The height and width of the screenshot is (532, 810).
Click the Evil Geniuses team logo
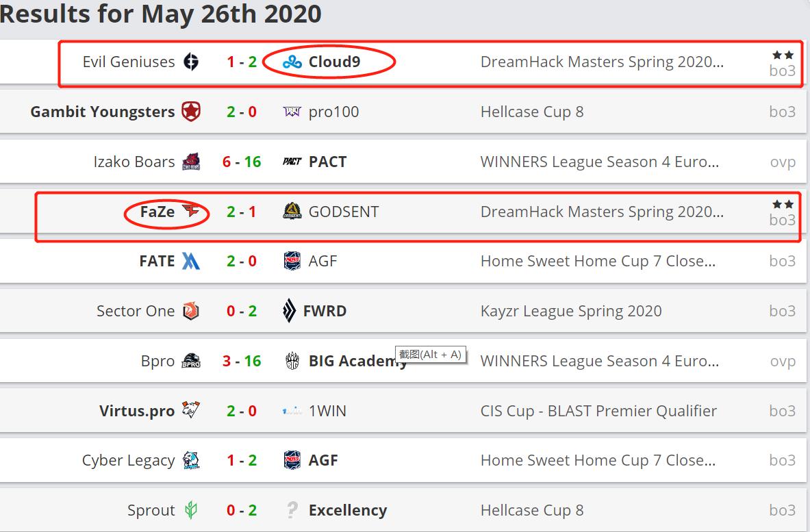point(191,62)
